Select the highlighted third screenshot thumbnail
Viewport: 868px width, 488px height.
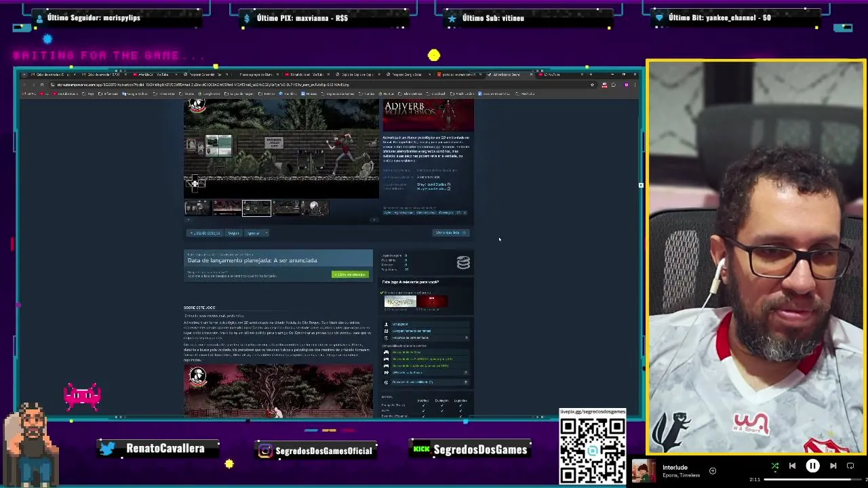click(256, 208)
